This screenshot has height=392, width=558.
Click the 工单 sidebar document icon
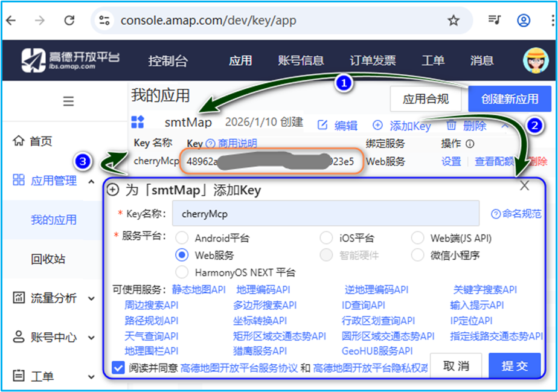[x=19, y=375]
